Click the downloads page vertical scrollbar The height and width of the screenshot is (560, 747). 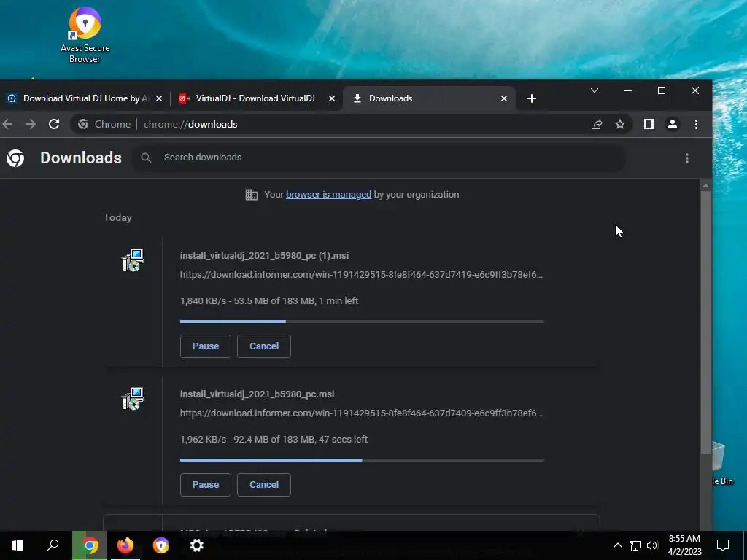705,322
